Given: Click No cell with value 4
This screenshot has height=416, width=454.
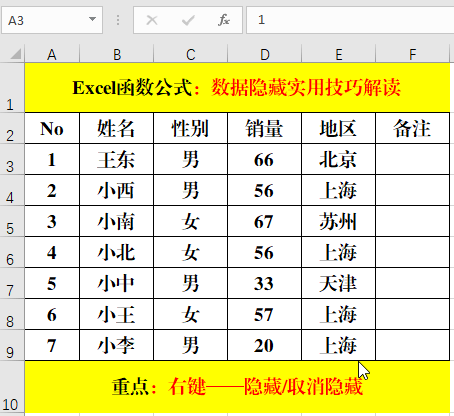Looking at the screenshot, I should 52,252.
